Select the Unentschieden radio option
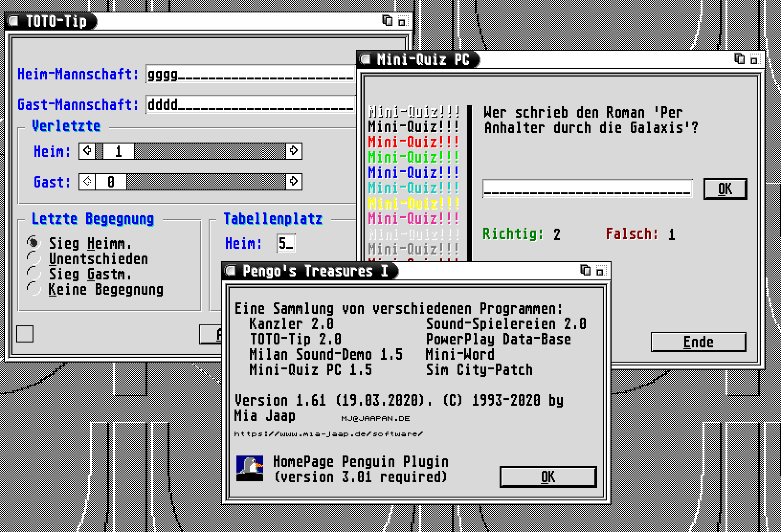The image size is (781, 532). [x=33, y=259]
